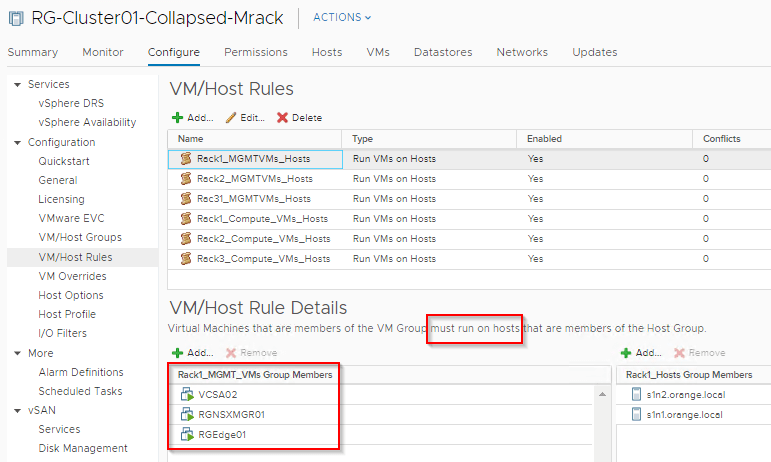Click rule icon of Rack1_MGMTVMs_Hosts
The width and height of the screenshot is (771, 462).
click(186, 159)
